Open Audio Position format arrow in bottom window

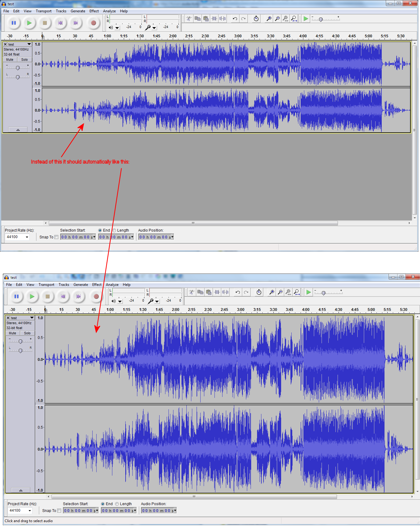175,510
